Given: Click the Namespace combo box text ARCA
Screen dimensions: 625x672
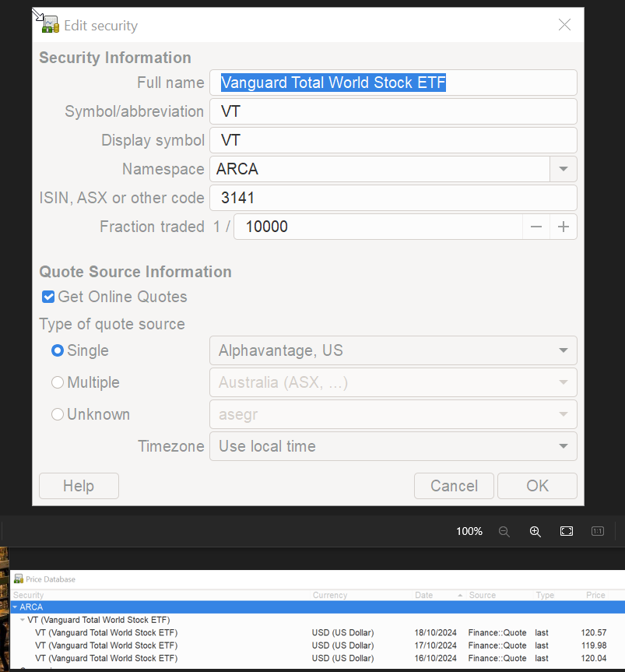Looking at the screenshot, I should [x=380, y=169].
